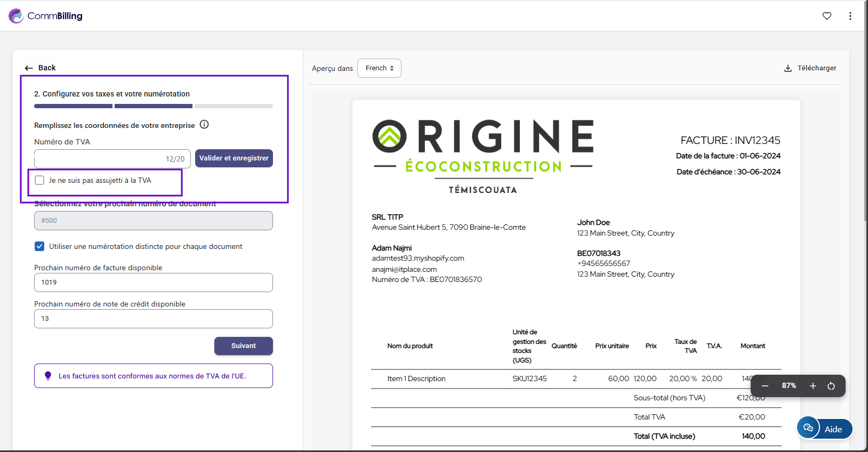This screenshot has width=868, height=452.
Task: Open the Aide chat bubble
Action: pyautogui.click(x=808, y=428)
